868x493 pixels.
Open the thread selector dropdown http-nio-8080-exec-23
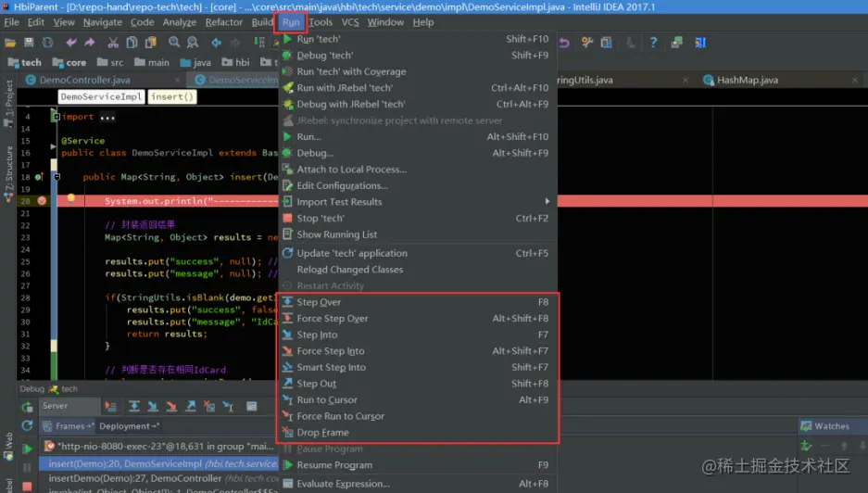tap(157, 446)
